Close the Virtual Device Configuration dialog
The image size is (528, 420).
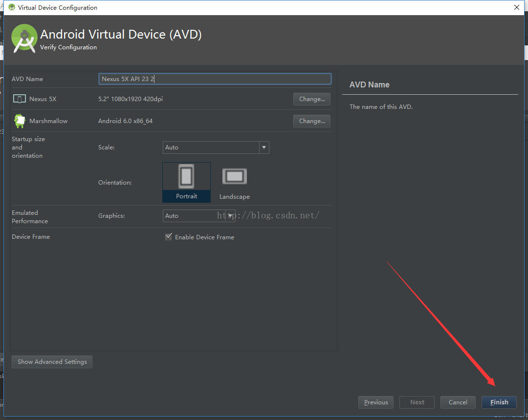[x=517, y=7]
